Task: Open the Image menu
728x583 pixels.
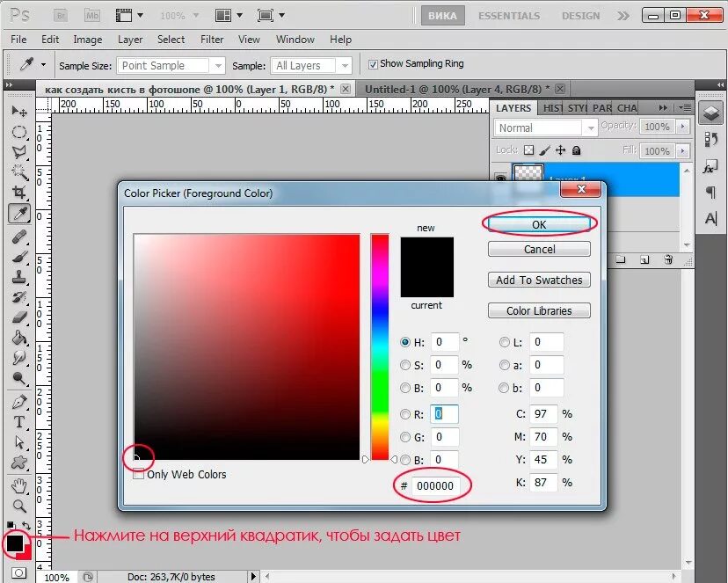Action: pos(88,40)
